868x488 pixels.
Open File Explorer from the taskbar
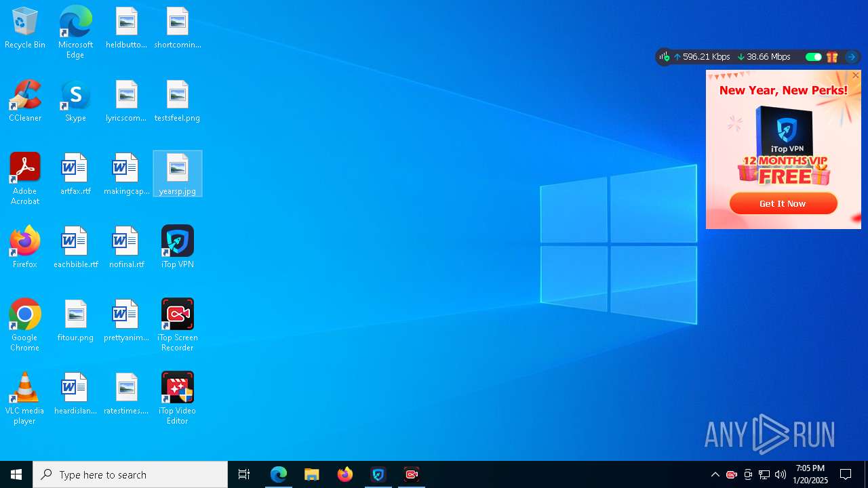pyautogui.click(x=312, y=474)
